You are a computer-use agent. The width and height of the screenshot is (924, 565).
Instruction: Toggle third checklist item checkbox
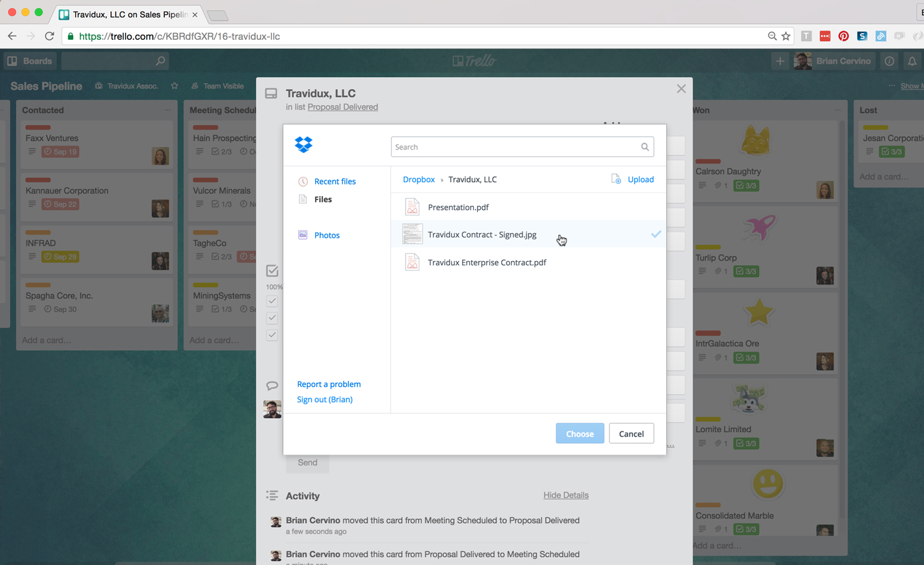coord(272,335)
